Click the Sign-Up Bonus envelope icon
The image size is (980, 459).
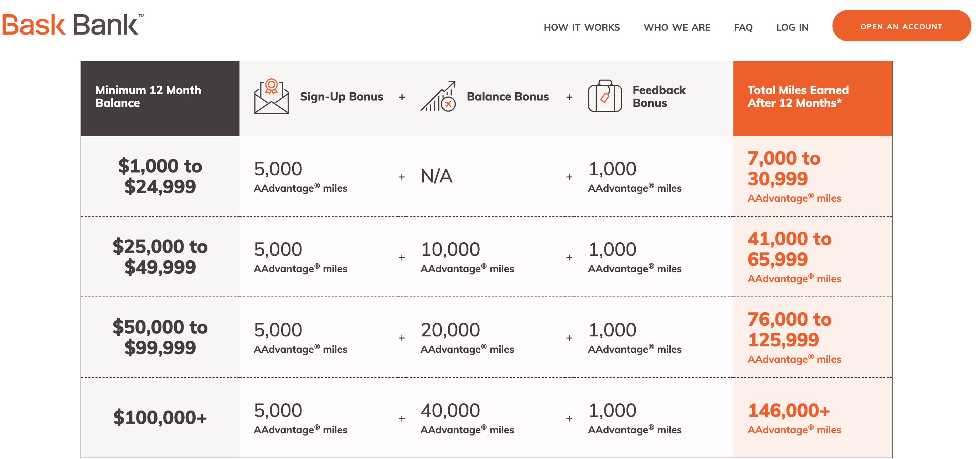click(x=271, y=96)
